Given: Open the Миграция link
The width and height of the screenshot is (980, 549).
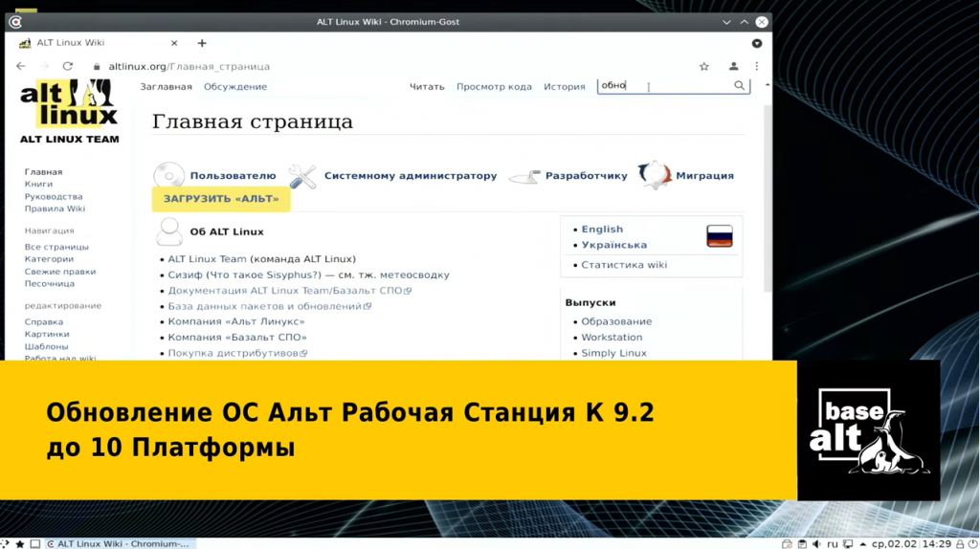Looking at the screenshot, I should pos(704,175).
